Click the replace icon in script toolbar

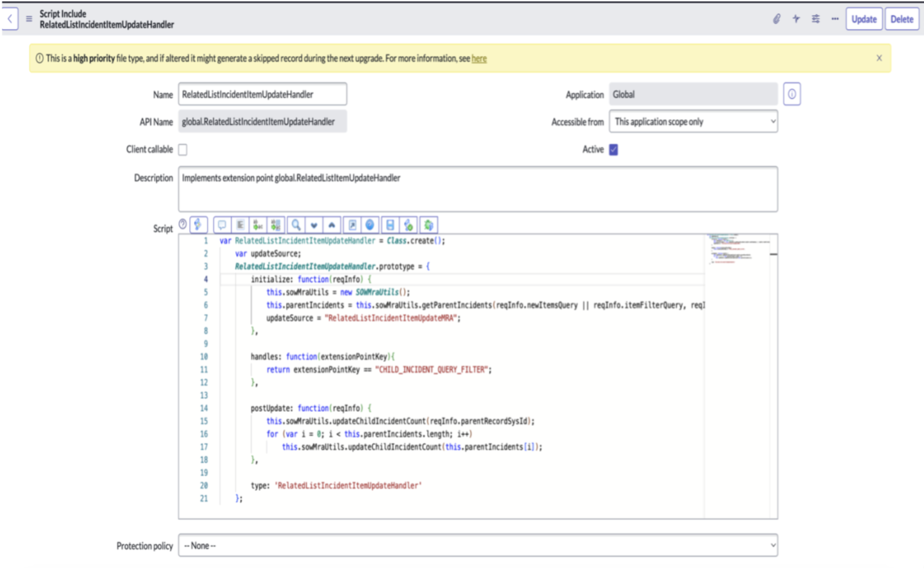[258, 225]
